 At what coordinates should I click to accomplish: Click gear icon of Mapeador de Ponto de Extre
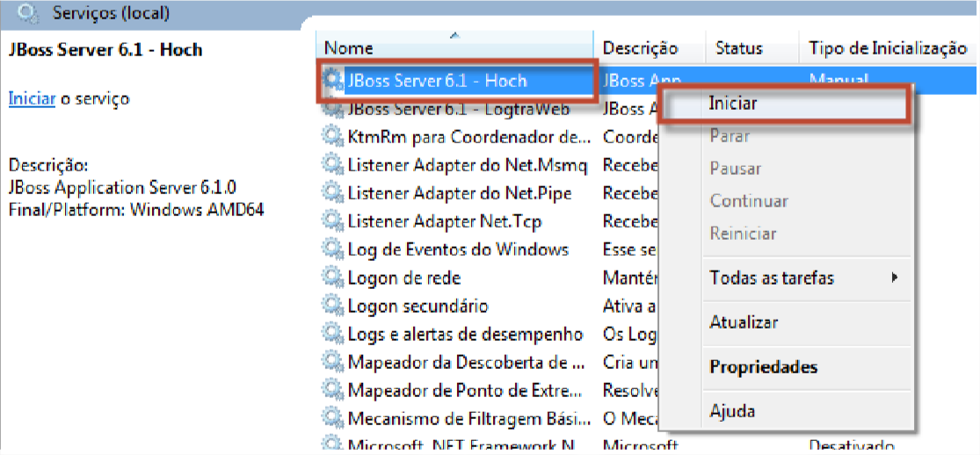[x=332, y=391]
